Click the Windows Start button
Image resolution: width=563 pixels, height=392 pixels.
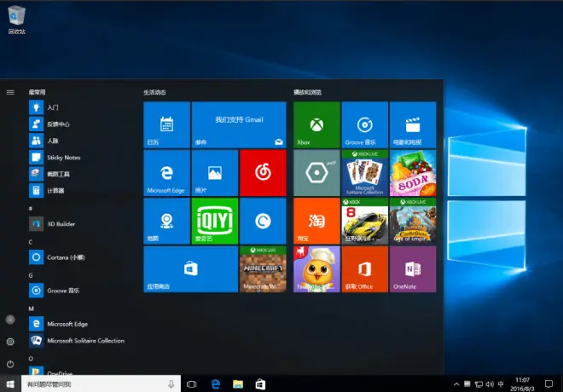point(10,384)
